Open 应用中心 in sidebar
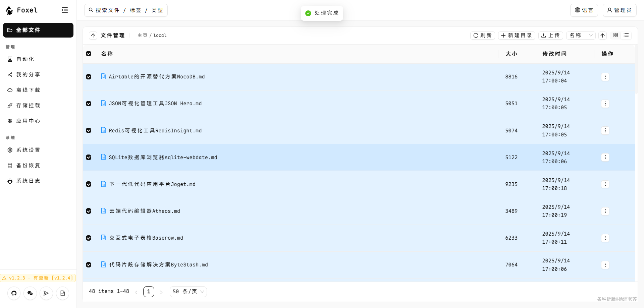644x308 pixels. point(38,121)
